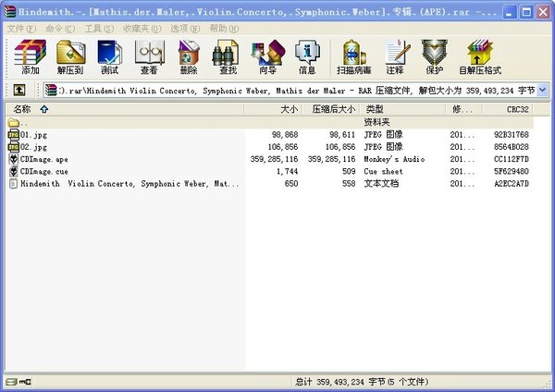Convert to 自解压格式 (SFX) archive

click(x=480, y=56)
